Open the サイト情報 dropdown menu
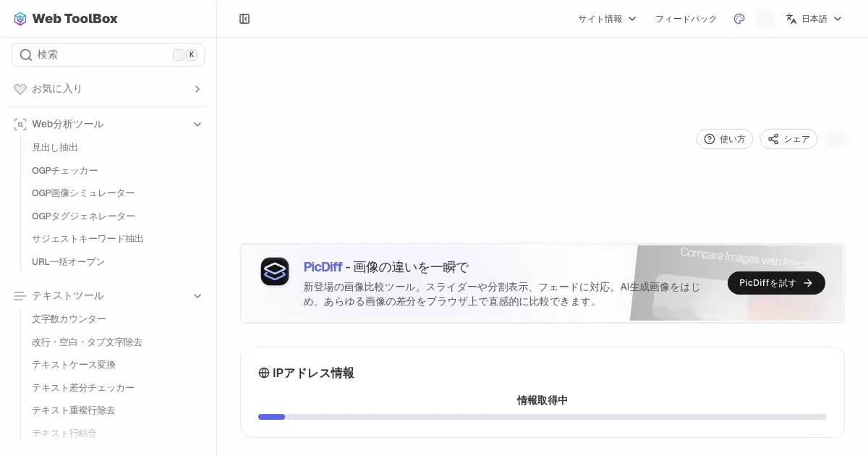Viewport: 868px width, 456px height. [607, 19]
